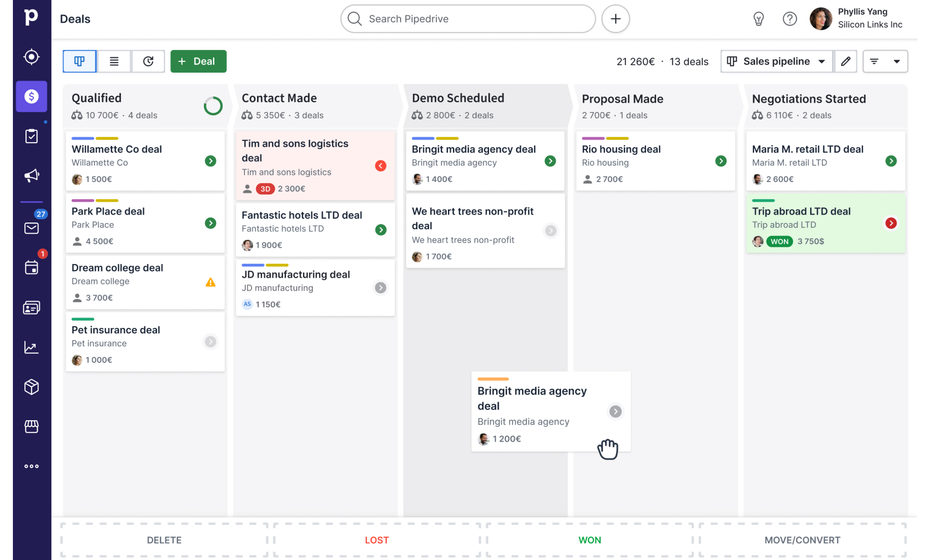This screenshot has width=935, height=560.
Task: Click the DELETE drop zone
Action: tap(164, 540)
